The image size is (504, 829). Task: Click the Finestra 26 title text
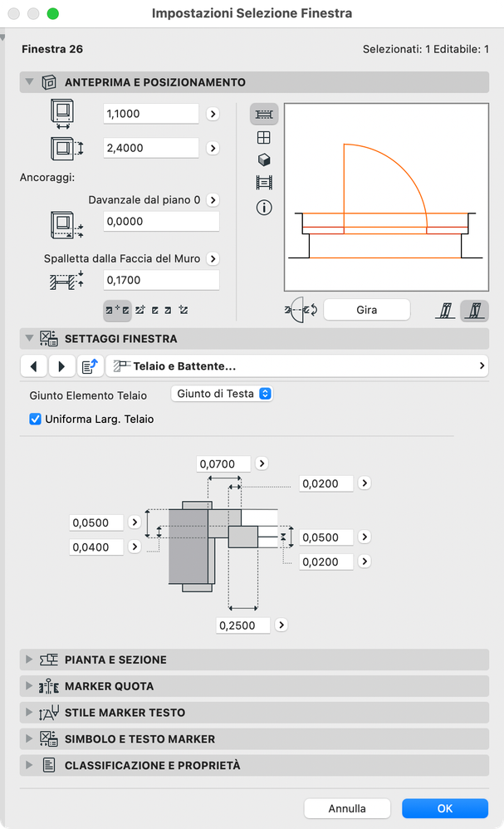tap(52, 49)
